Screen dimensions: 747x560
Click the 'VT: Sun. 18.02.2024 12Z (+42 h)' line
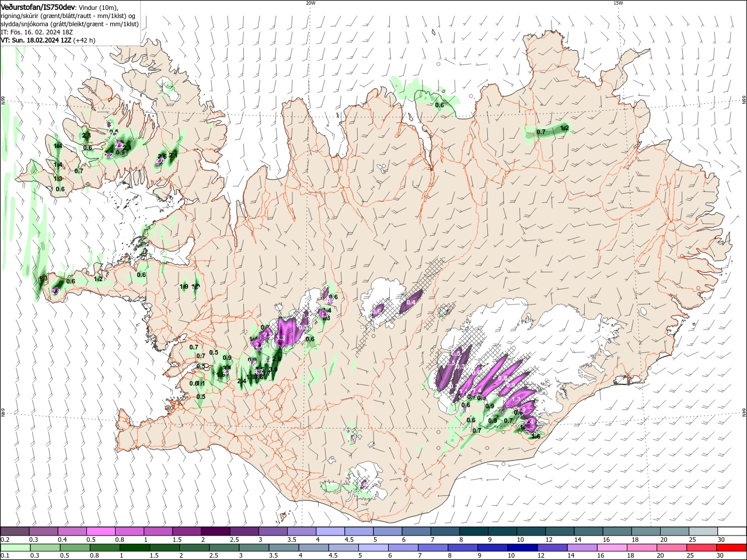[x=48, y=40]
